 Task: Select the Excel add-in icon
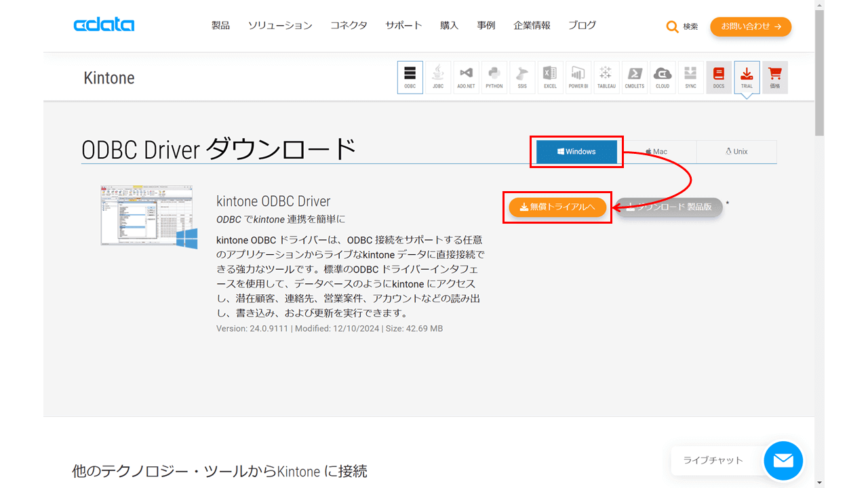550,77
